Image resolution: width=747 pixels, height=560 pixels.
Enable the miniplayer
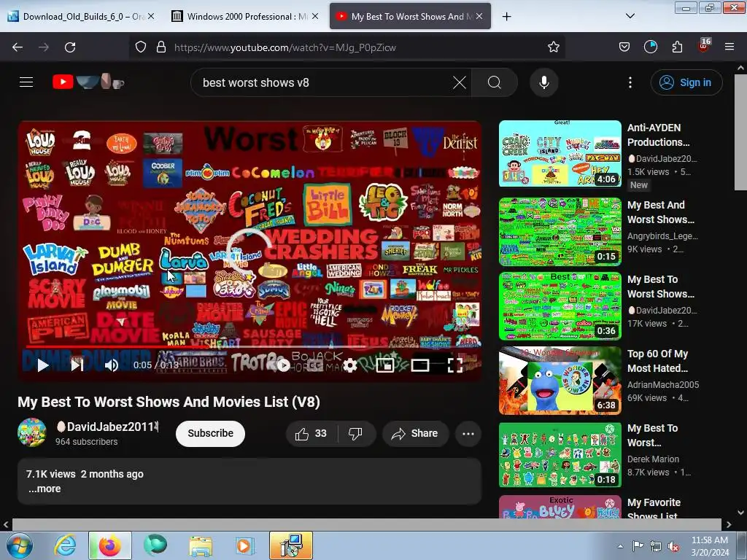pos(385,365)
